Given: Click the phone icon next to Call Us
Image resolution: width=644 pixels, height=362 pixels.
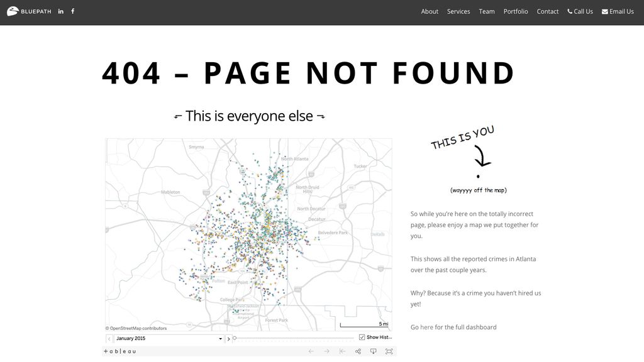Looking at the screenshot, I should 570,11.
